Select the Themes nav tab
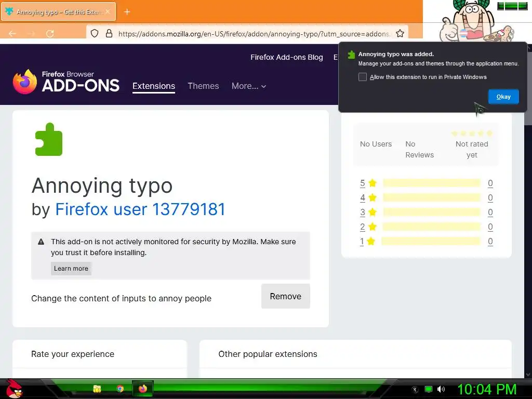 [203, 86]
